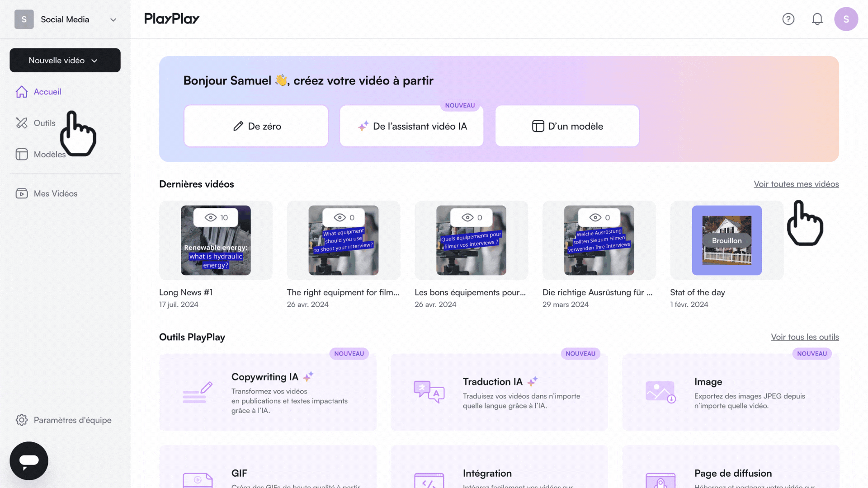Click the workspace S avatar icon
The height and width of the screenshot is (488, 868).
(24, 19)
